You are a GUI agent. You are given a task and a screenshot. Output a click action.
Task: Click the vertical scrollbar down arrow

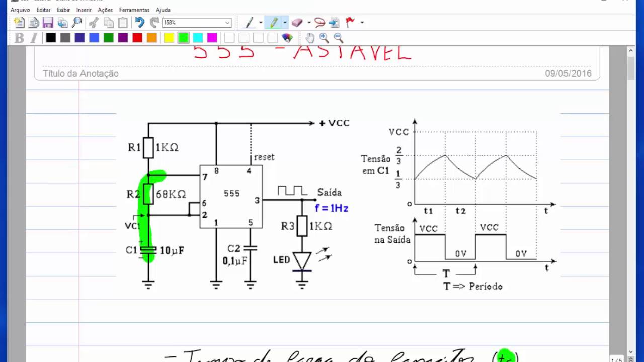pos(631,352)
